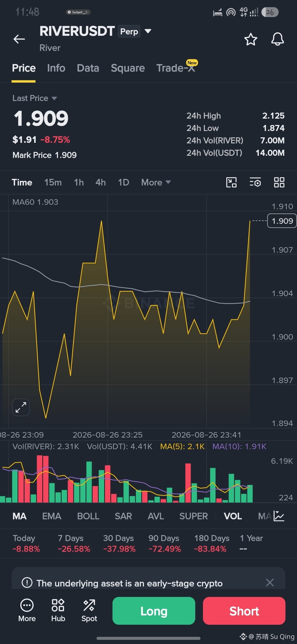Switch to the Price tab
The width and height of the screenshot is (297, 644).
24,68
